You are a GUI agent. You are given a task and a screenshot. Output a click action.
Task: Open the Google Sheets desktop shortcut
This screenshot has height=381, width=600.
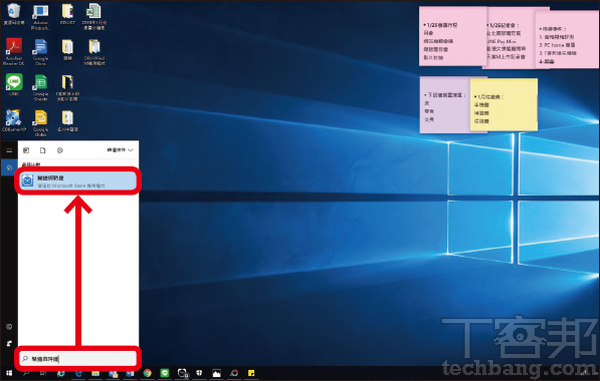[40, 88]
